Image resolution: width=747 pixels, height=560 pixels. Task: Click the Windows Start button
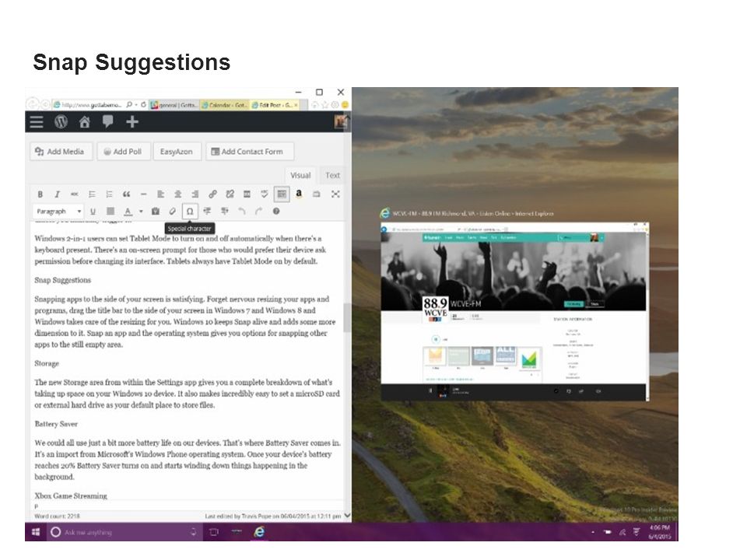coord(36,532)
